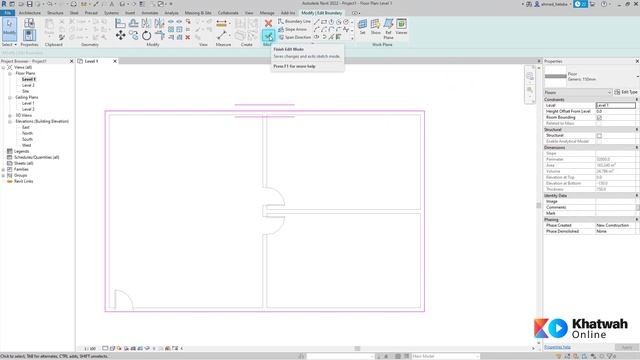
Task: Select the Modify arrow tool
Action: point(9,28)
